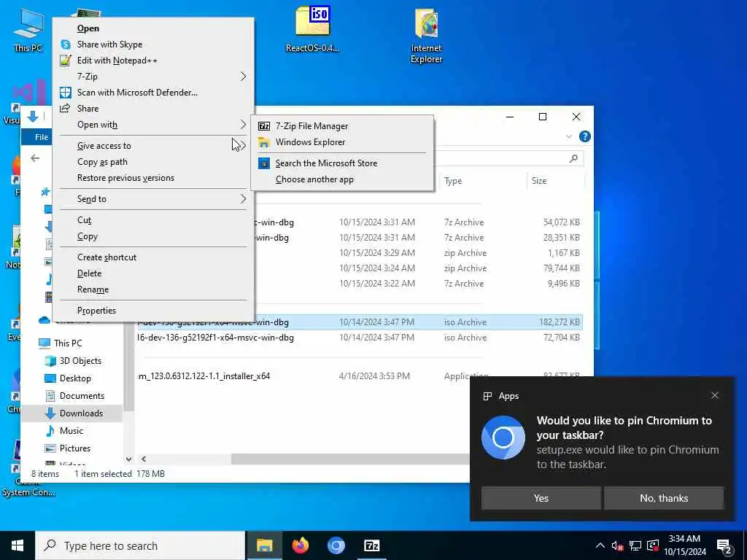Expand the Open with submenu
The height and width of the screenshot is (560, 747).
pyautogui.click(x=243, y=124)
